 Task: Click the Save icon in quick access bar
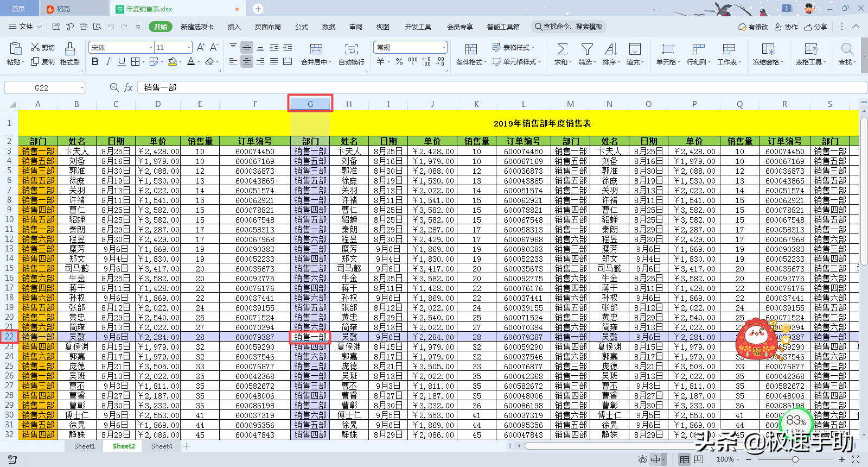pos(56,27)
